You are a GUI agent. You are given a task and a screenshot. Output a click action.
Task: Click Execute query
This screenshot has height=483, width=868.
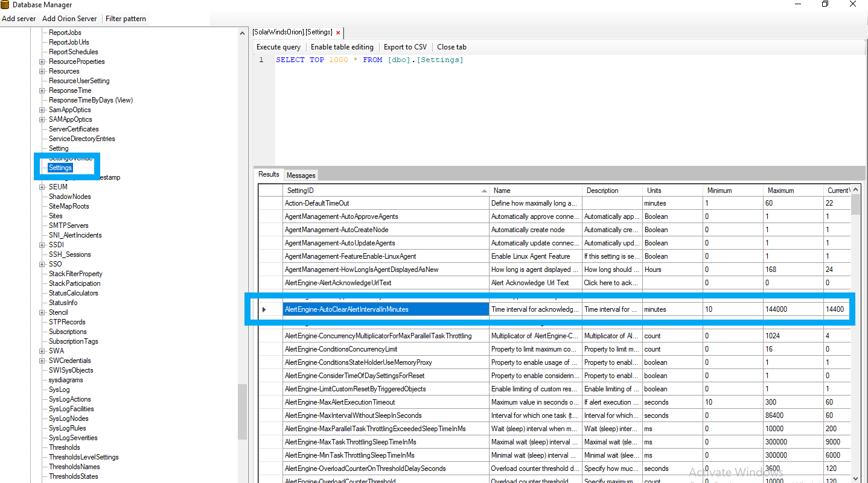278,46
